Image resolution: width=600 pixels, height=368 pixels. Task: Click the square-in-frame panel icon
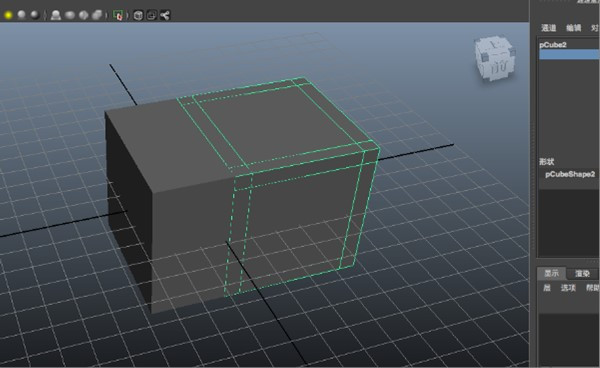tap(152, 15)
